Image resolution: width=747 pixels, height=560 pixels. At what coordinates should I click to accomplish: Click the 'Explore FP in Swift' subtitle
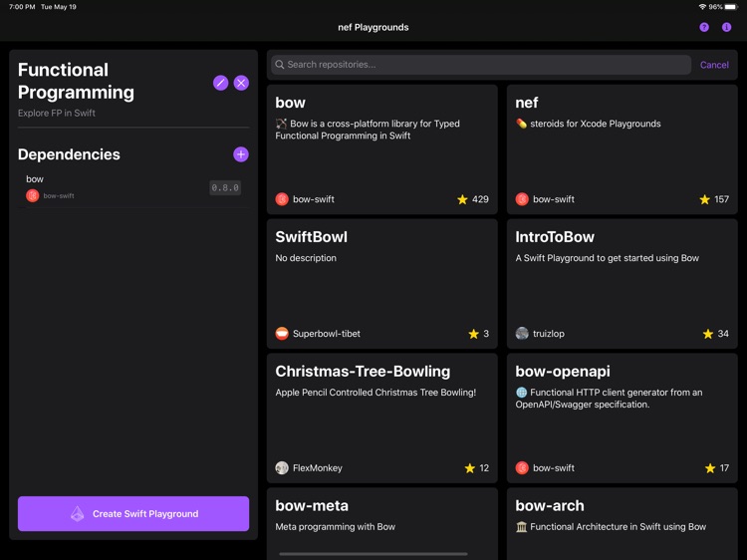click(57, 113)
